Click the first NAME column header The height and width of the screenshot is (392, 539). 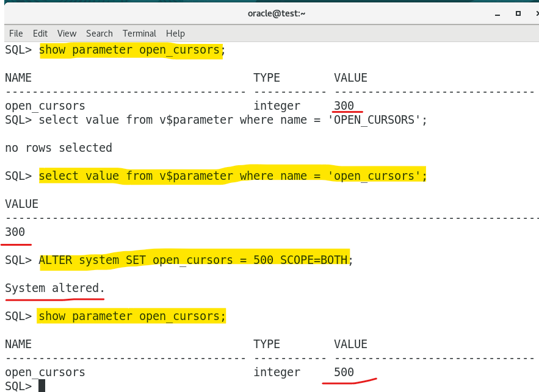(x=18, y=78)
